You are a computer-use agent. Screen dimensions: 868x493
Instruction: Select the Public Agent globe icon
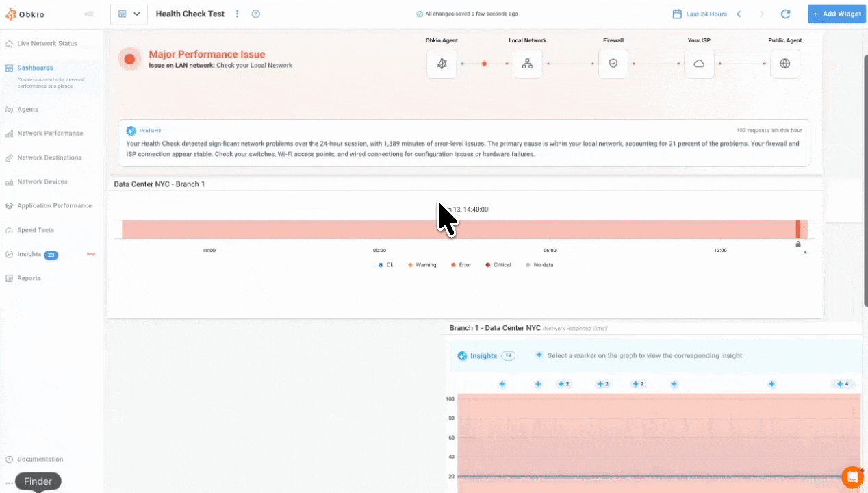pyautogui.click(x=784, y=64)
